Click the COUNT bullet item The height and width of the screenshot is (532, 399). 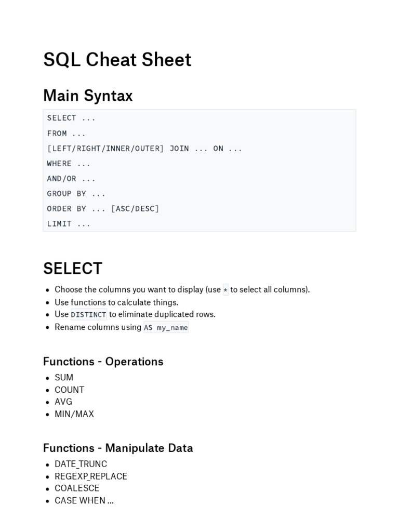coord(69,390)
